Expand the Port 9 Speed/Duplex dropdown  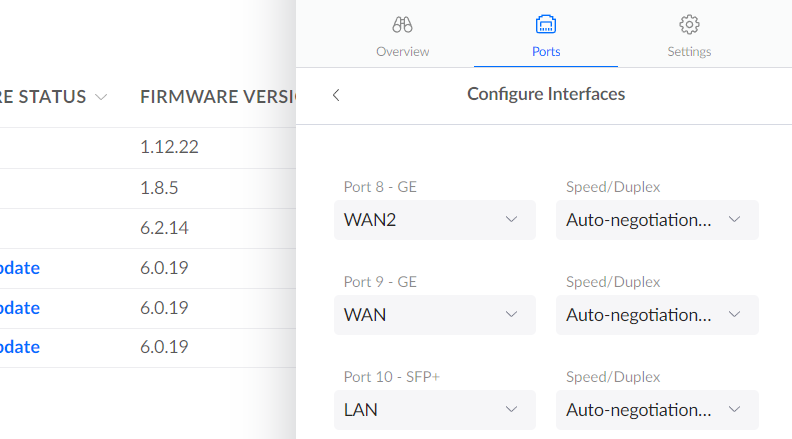click(656, 314)
